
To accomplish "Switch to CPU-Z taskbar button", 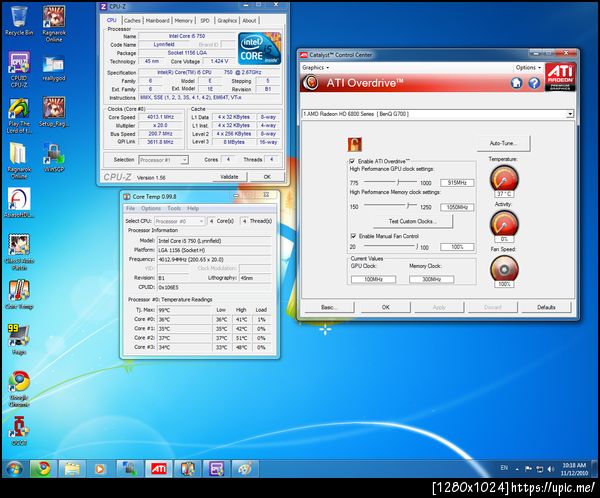I will click(x=216, y=469).
